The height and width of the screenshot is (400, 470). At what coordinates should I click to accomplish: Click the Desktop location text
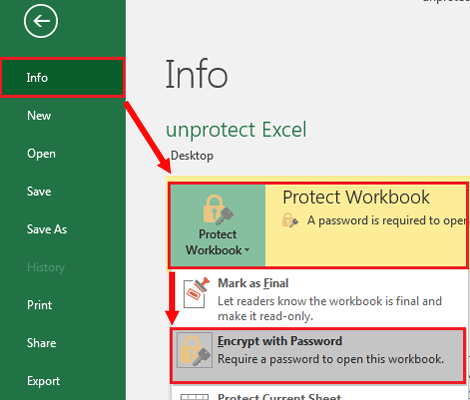click(192, 156)
